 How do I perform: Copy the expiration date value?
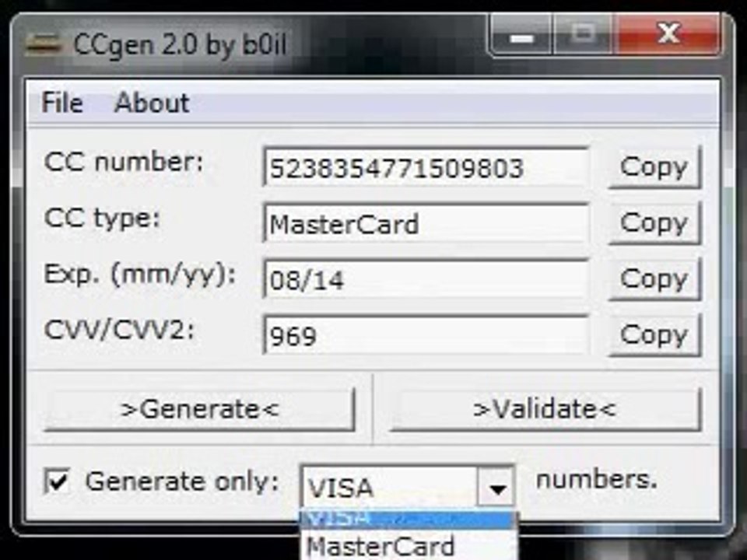(x=654, y=278)
